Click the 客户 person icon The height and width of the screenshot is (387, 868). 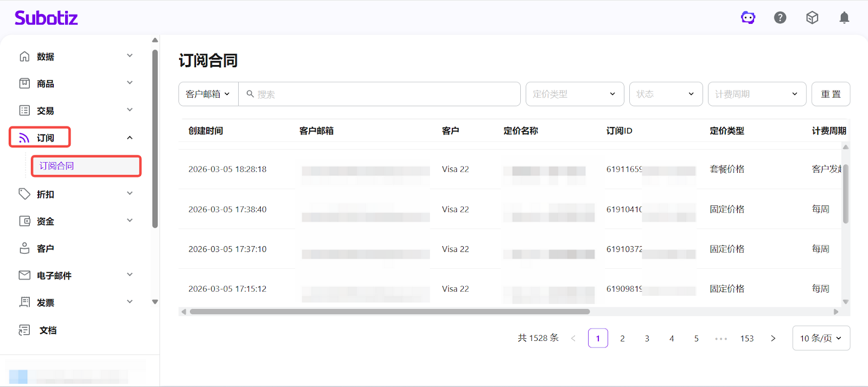(x=24, y=248)
